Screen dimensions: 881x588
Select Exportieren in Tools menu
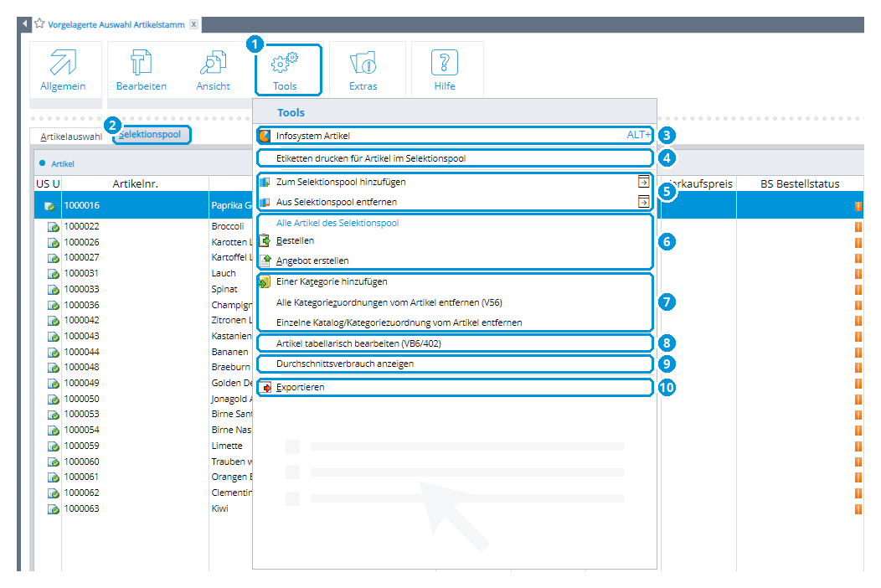(x=455, y=387)
